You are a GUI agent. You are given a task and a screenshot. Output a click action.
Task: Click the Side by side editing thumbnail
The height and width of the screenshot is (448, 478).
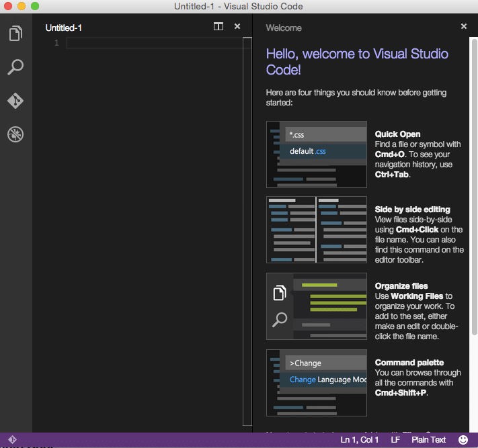tap(317, 230)
